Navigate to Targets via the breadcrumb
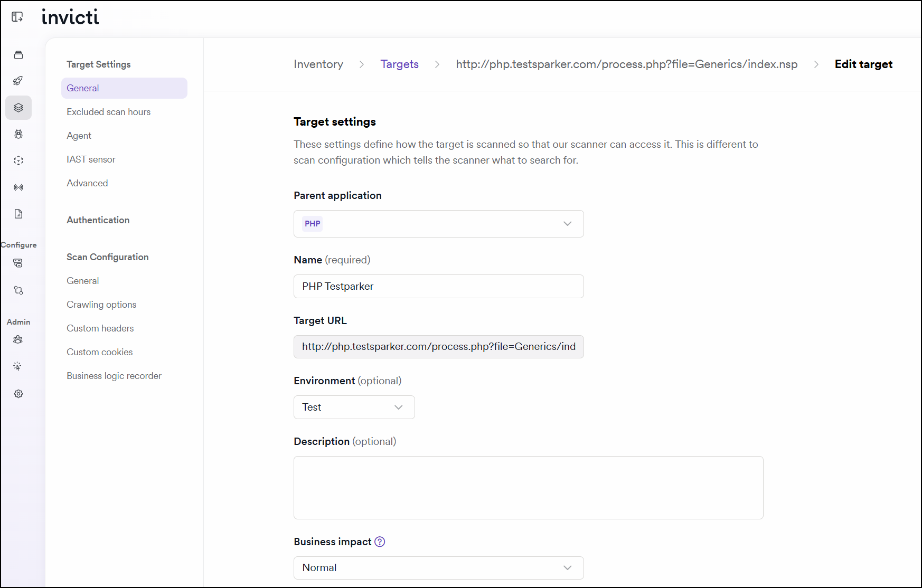Screen dimensions: 922x588 399,64
